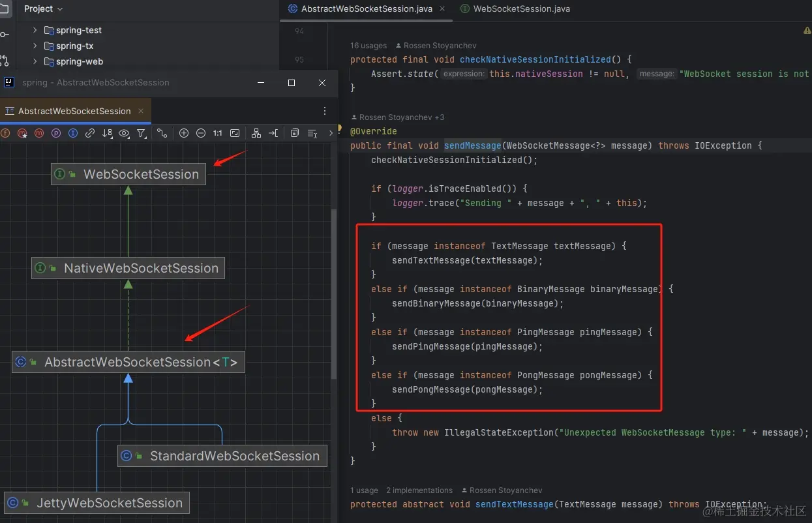Click the text list icon in diagram toolbar

(312, 133)
